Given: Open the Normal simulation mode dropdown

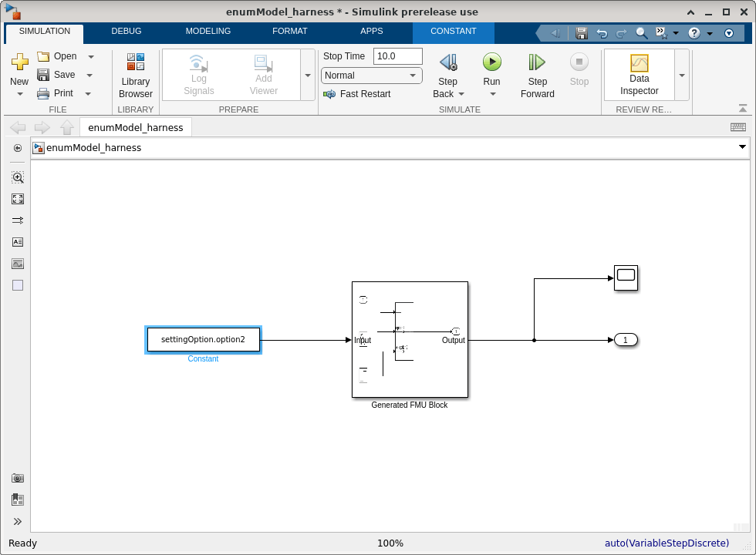Looking at the screenshot, I should (x=371, y=76).
